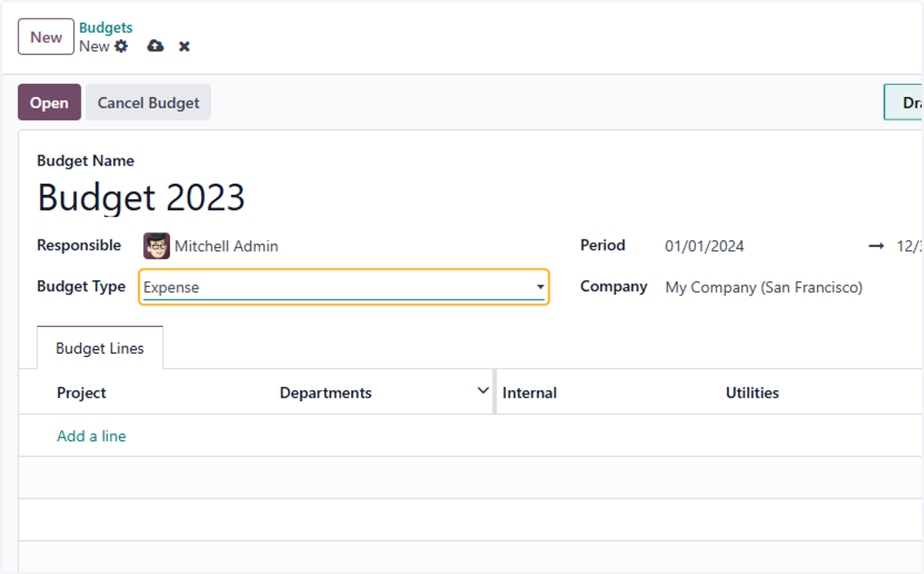Click the Departments column header
Image resolution: width=924 pixels, height=574 pixels.
click(x=326, y=392)
